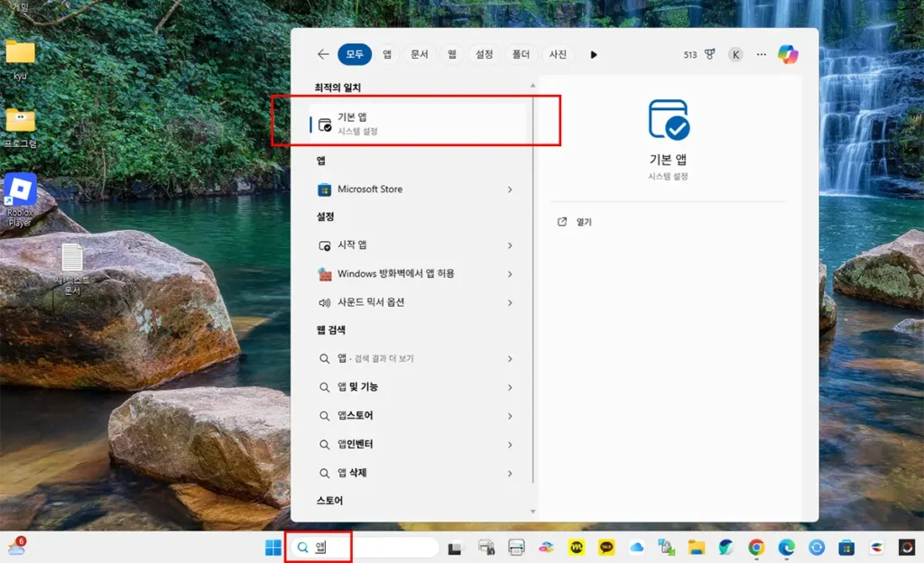This screenshot has height=563, width=924.
Task: Open Microsoft Edge from the taskbar
Action: pyautogui.click(x=786, y=547)
